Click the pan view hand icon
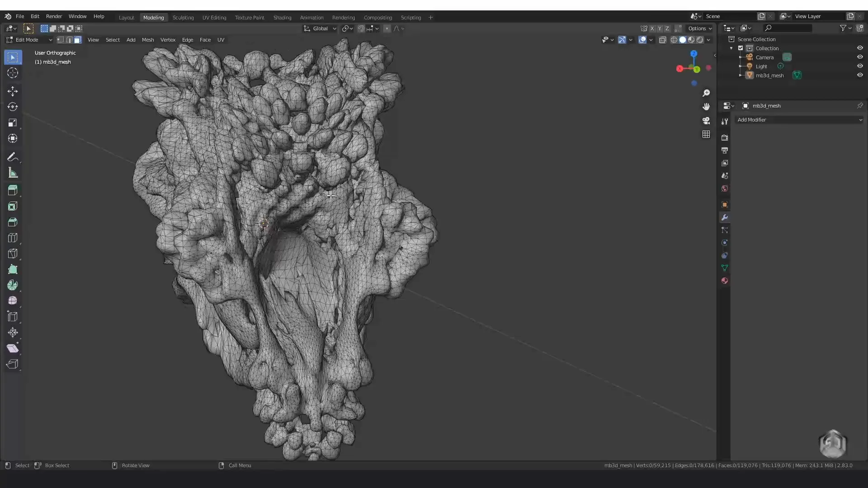868x488 pixels. coord(706,107)
